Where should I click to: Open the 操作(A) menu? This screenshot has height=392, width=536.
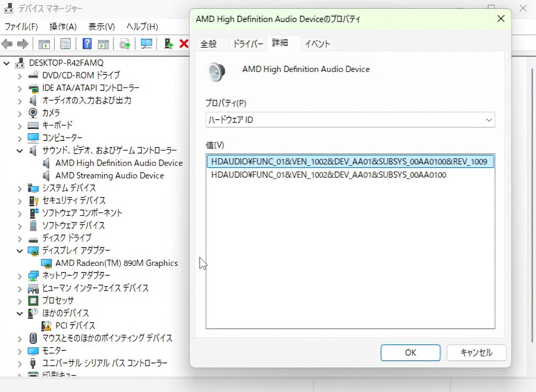tap(63, 27)
